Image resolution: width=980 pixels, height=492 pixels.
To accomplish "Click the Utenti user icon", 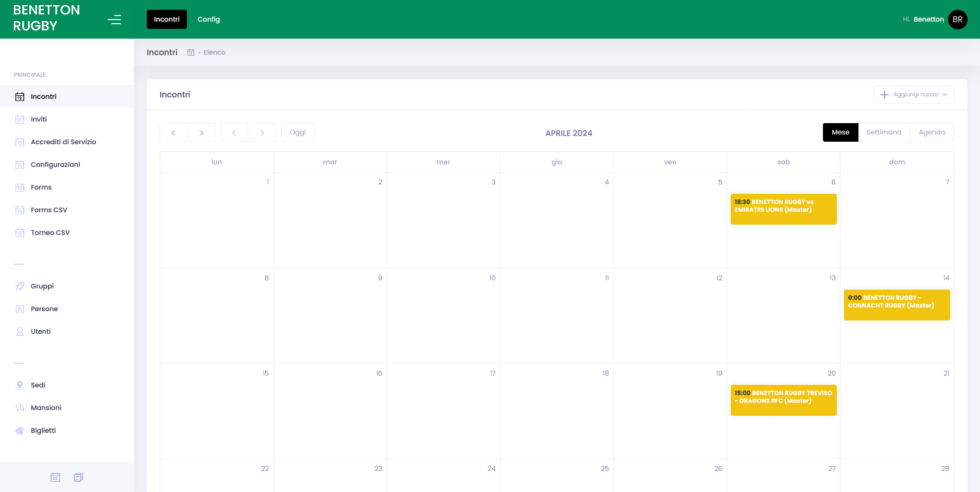I will point(20,331).
